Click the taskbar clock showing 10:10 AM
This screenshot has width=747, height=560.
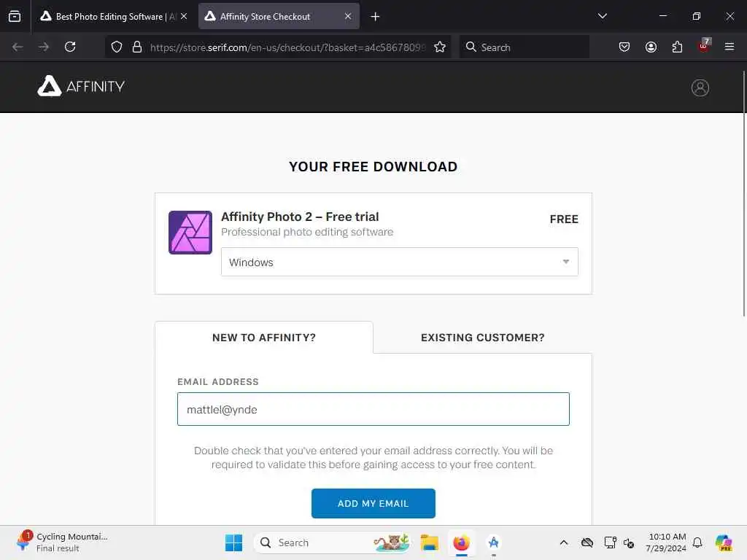666,542
